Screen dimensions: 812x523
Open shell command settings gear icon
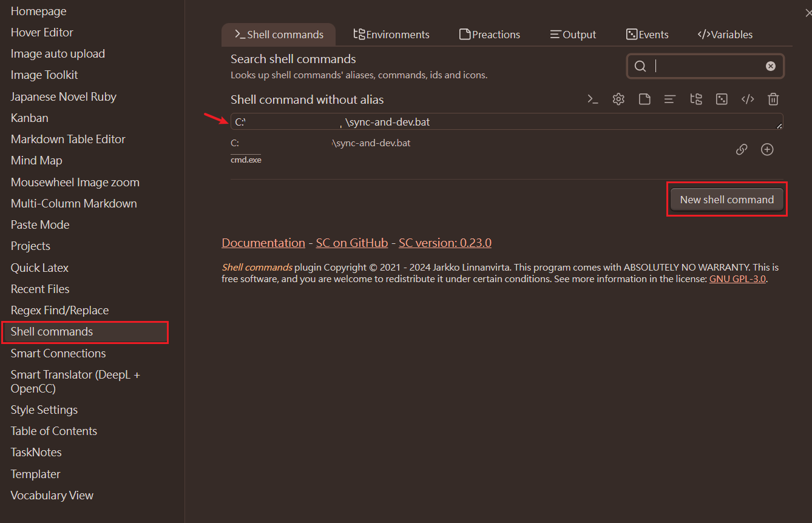click(x=618, y=100)
